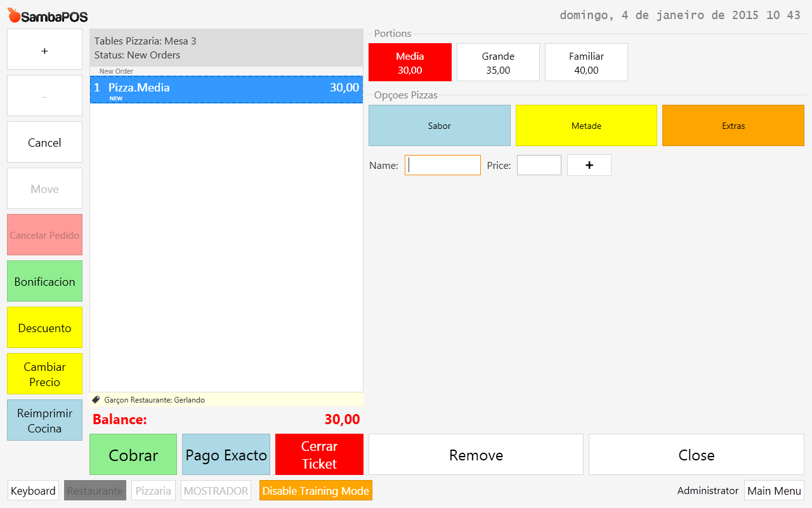This screenshot has width=812, height=508.
Task: Select the Pizza.Media order line
Action: tap(226, 90)
